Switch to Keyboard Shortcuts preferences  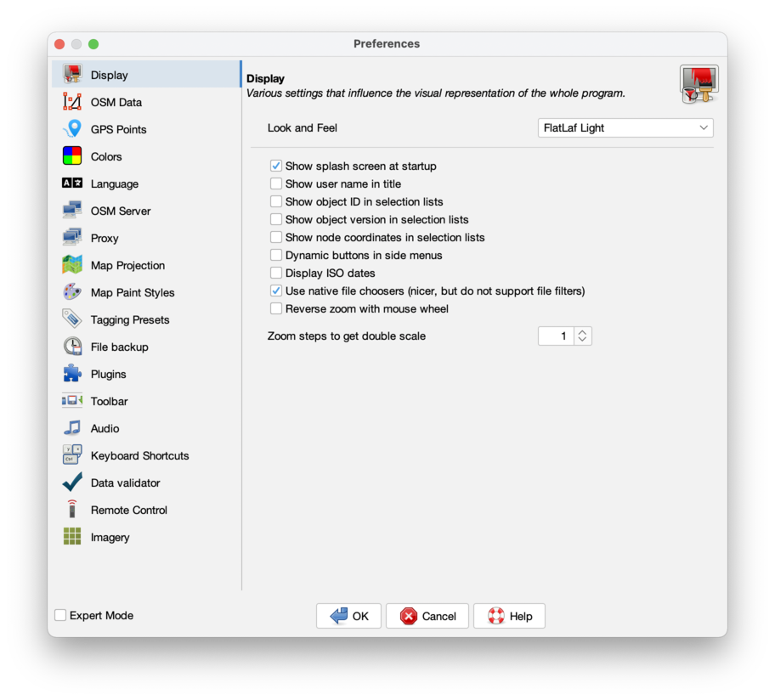click(x=139, y=455)
